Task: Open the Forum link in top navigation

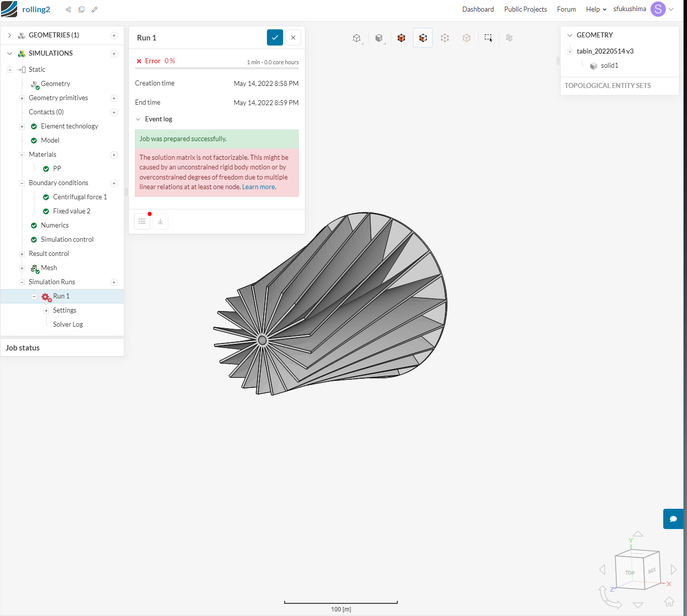Action: pyautogui.click(x=566, y=10)
